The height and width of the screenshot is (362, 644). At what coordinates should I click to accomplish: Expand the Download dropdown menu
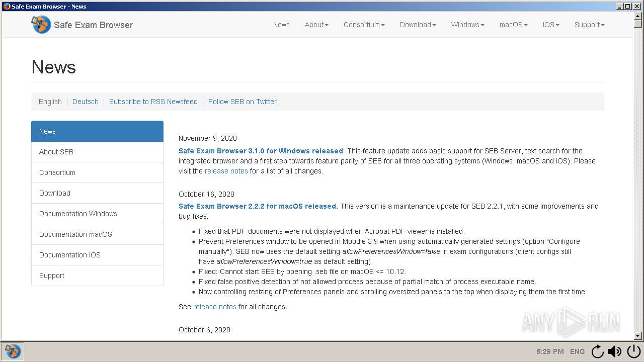tap(418, 25)
